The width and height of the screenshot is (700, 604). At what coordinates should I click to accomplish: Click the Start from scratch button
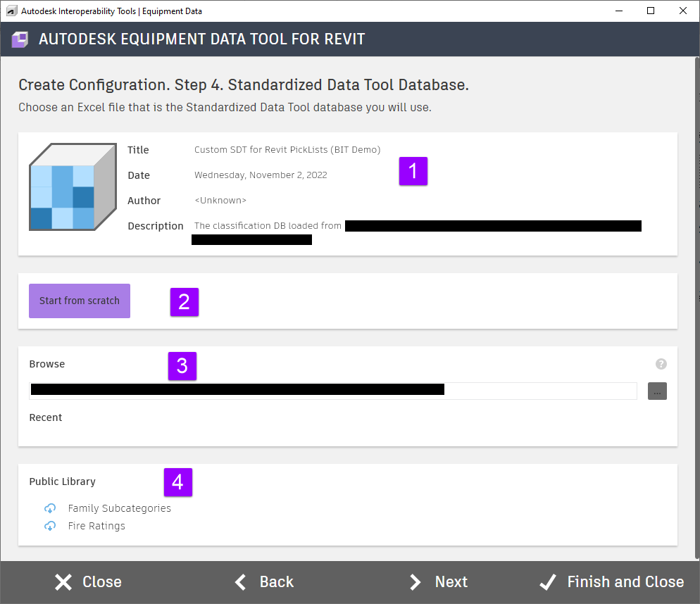click(80, 301)
